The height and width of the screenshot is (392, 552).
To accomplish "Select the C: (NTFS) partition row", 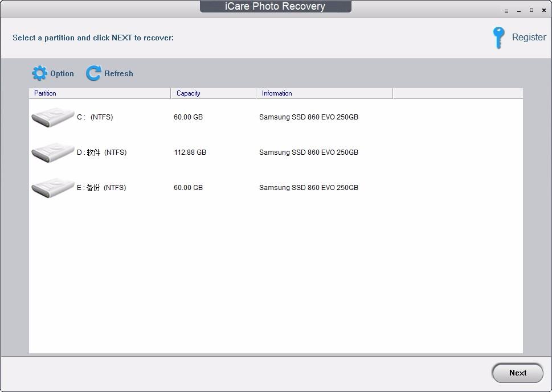I will pos(276,117).
